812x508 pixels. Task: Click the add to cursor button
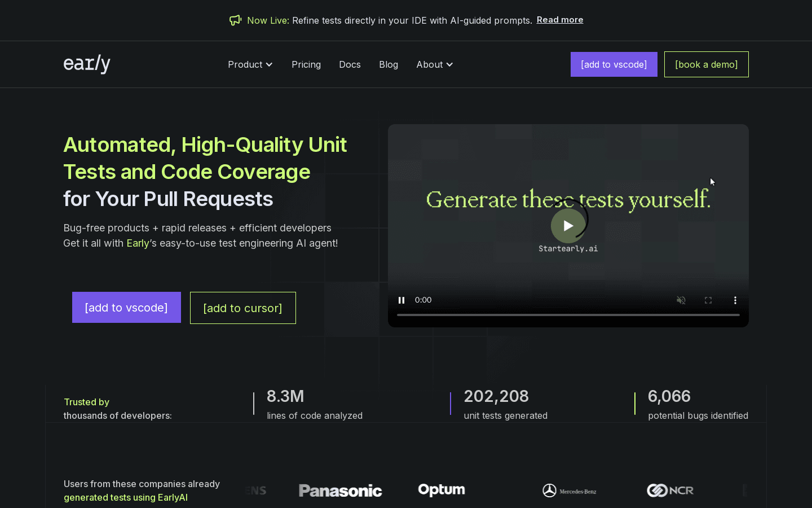point(243,308)
